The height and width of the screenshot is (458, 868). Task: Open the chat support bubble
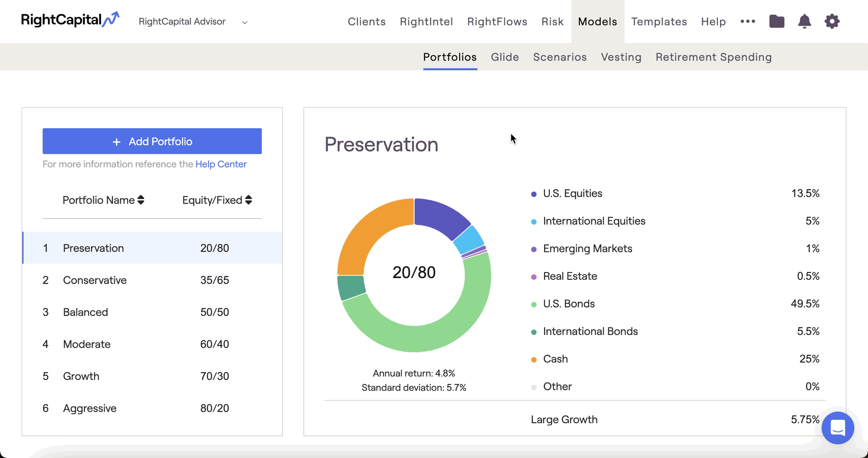point(837,428)
